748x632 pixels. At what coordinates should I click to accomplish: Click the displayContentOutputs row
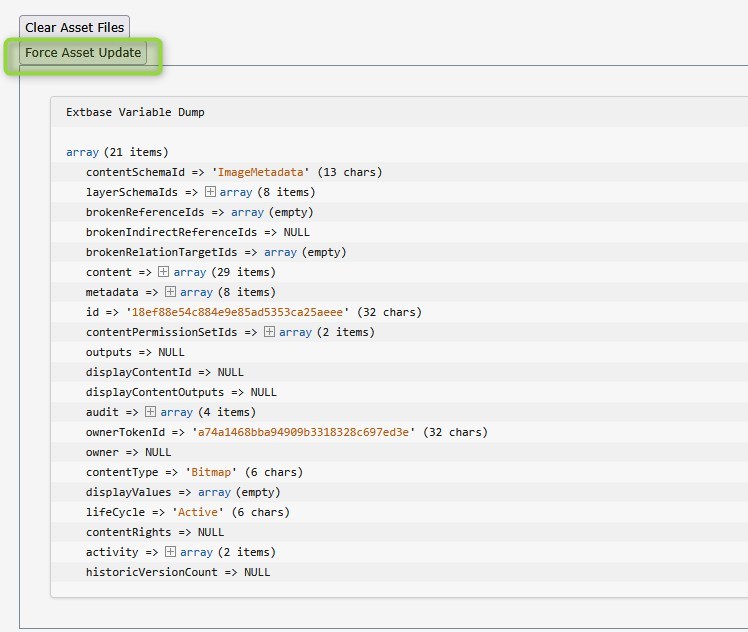[181, 392]
